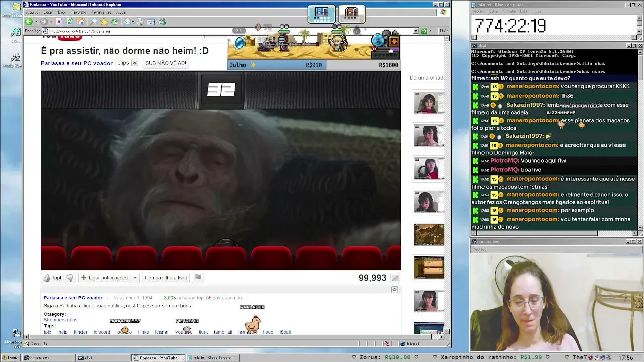
Task: Go to the browser Home page
Action: click(80, 22)
